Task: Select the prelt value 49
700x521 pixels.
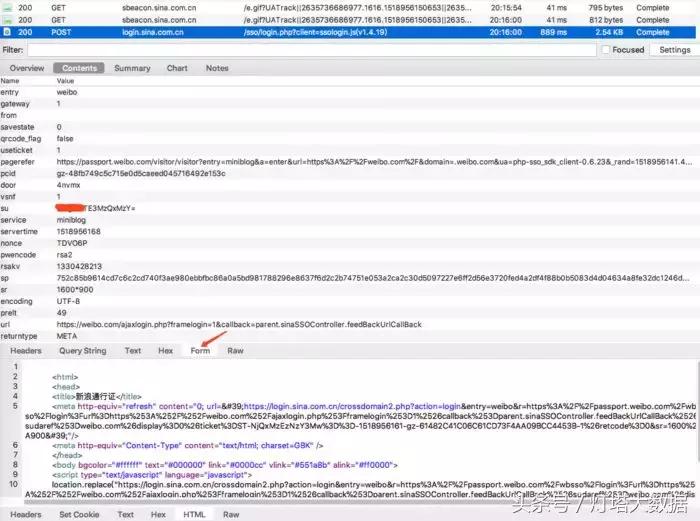Action: pyautogui.click(x=62, y=313)
